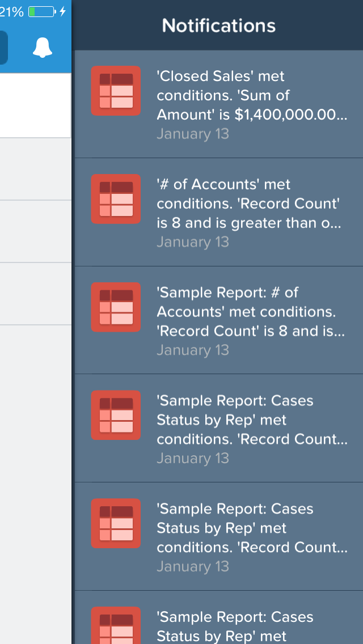Tap the bell notifications icon
363x644 pixels.
[x=43, y=48]
